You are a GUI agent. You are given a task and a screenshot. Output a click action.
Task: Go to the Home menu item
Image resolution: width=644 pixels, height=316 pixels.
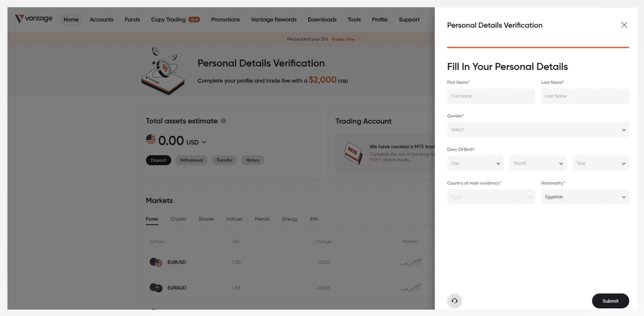click(x=71, y=19)
